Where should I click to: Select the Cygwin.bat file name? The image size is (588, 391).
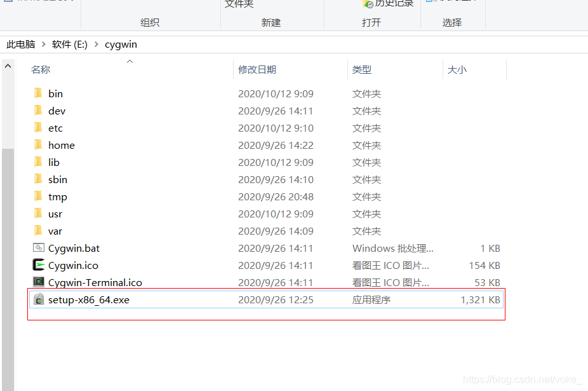[x=74, y=249]
